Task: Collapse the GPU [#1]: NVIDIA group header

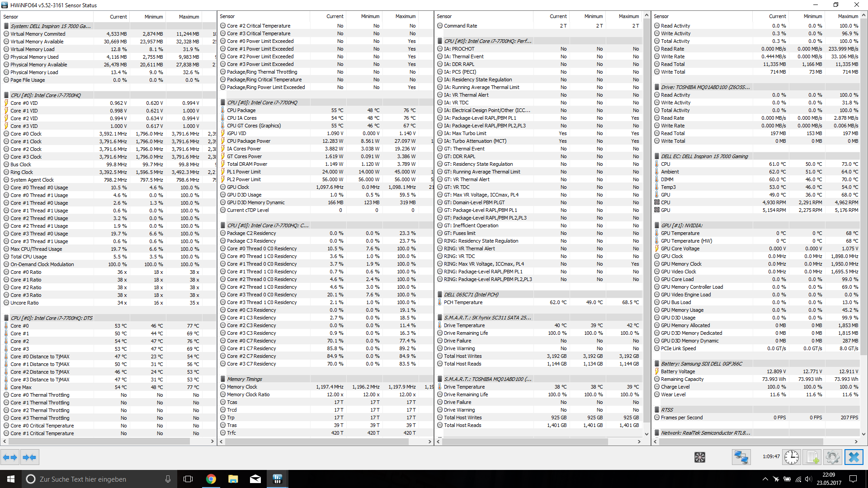Action: click(x=681, y=225)
